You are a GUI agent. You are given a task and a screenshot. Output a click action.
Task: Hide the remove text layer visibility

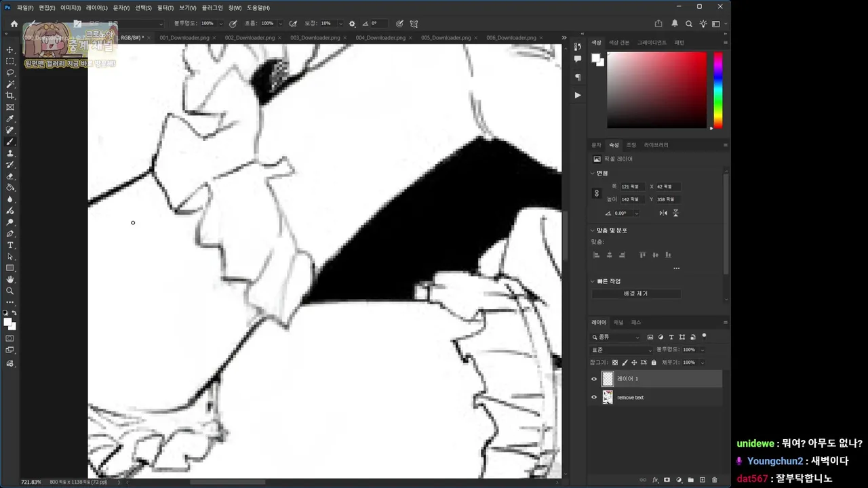(595, 398)
